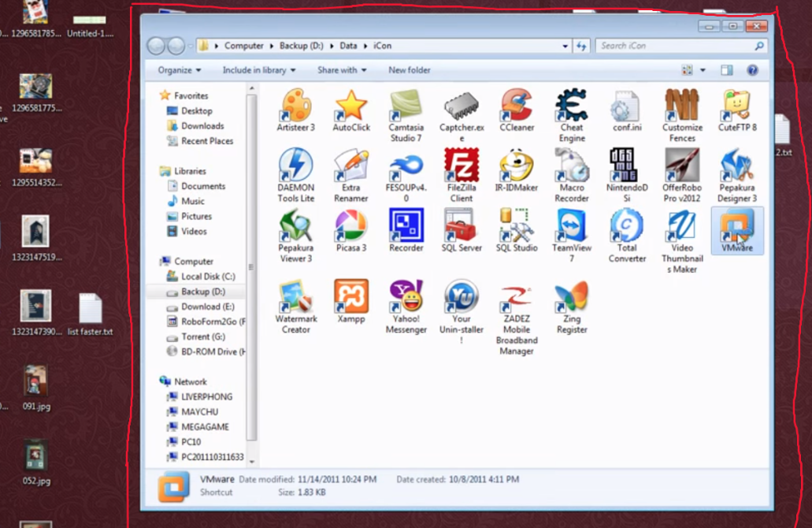This screenshot has width=812, height=528.
Task: Select the Camtasia Studio 7 icon
Action: click(x=406, y=106)
